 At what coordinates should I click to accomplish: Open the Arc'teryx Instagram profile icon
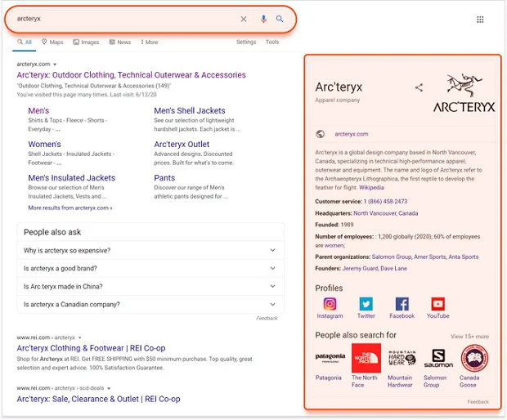pyautogui.click(x=330, y=304)
